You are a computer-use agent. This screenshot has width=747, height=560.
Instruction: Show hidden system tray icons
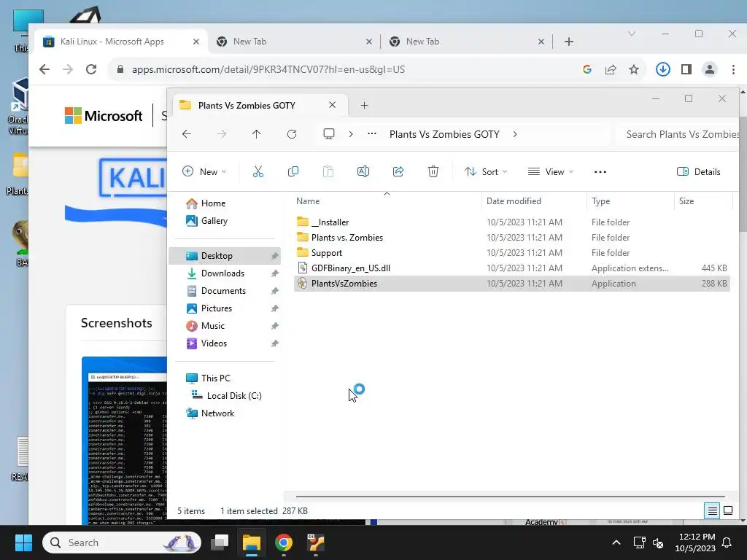pyautogui.click(x=616, y=542)
